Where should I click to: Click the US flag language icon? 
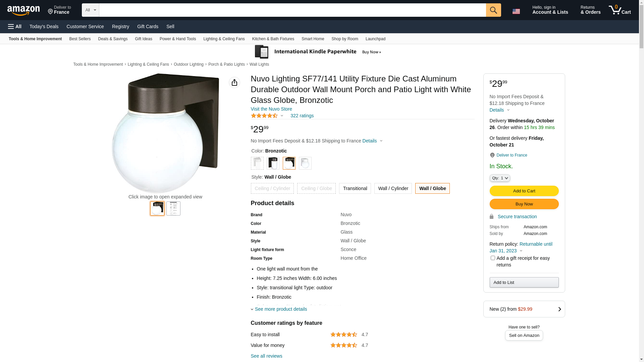tap(516, 11)
